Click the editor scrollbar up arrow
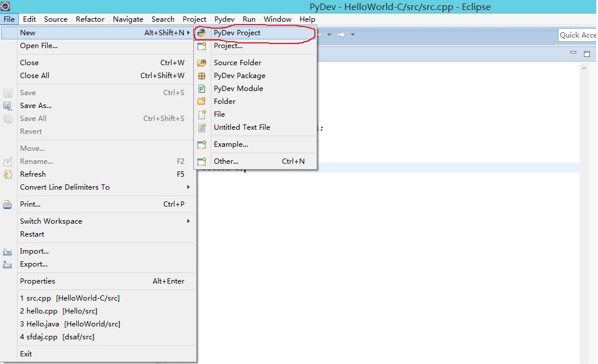 (x=584, y=68)
